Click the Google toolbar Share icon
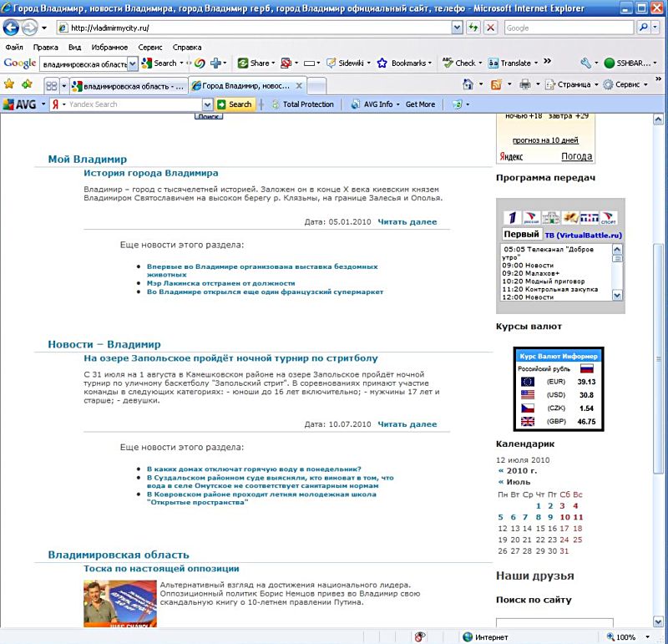This screenshot has width=668, height=644. coord(243,63)
